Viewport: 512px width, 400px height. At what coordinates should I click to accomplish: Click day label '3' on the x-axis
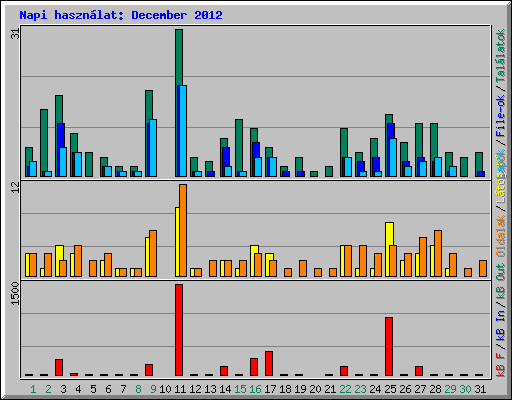(x=63, y=389)
